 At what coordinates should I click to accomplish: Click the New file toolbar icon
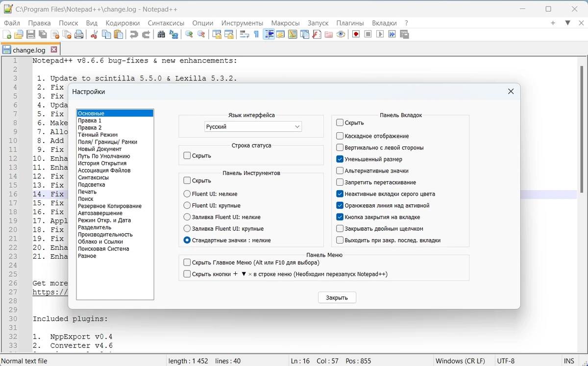click(x=7, y=34)
